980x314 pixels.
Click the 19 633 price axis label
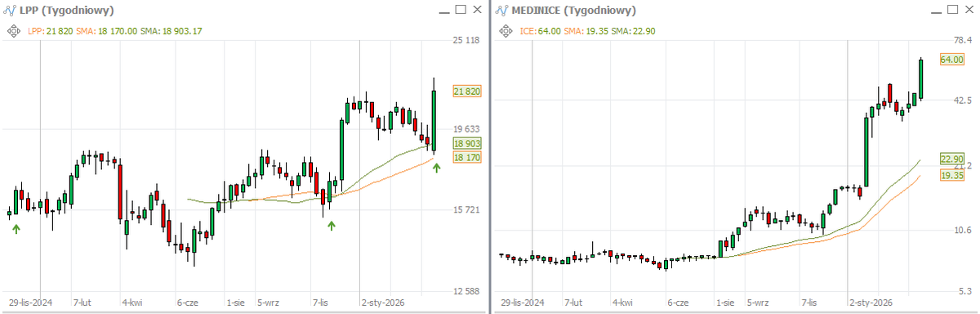click(465, 129)
